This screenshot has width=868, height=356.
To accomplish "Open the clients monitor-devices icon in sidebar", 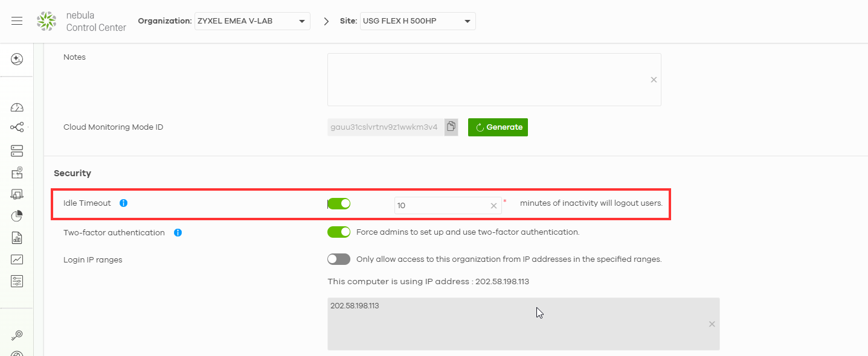I will 17,194.
